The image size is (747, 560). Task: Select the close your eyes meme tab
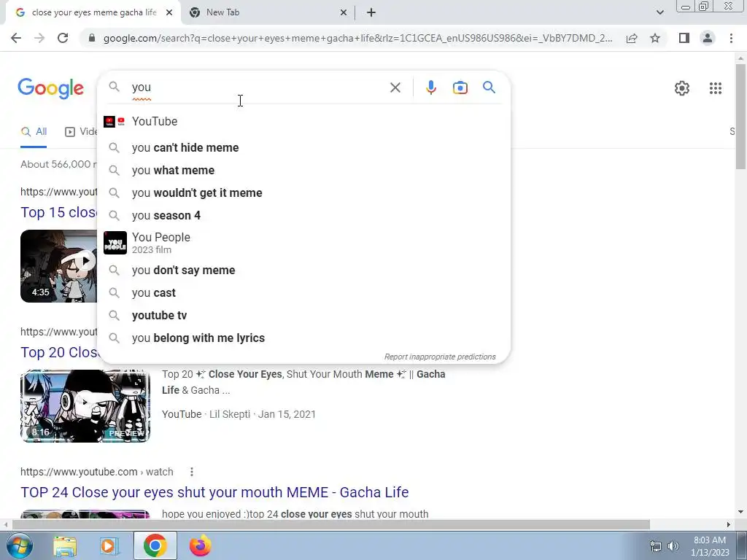(x=93, y=12)
